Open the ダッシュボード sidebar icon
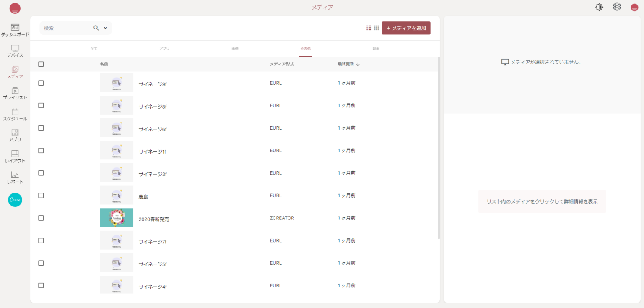 [15, 27]
